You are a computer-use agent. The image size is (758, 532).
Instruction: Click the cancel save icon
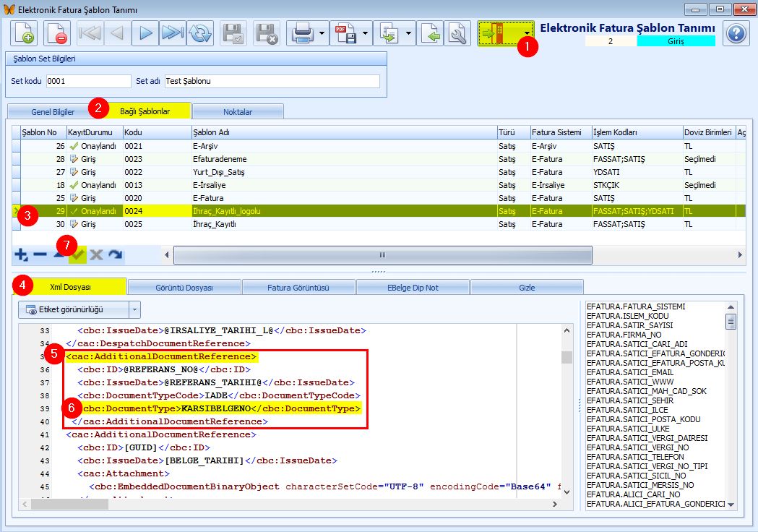[267, 33]
